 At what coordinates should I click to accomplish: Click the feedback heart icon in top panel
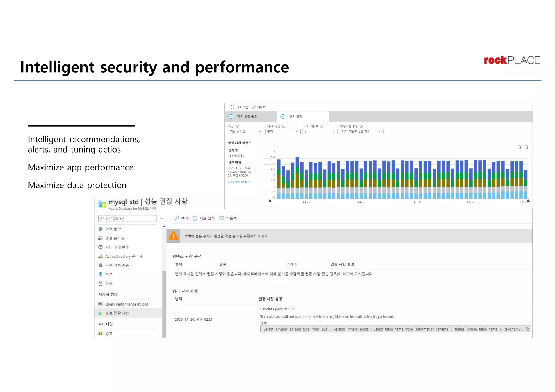254,107
